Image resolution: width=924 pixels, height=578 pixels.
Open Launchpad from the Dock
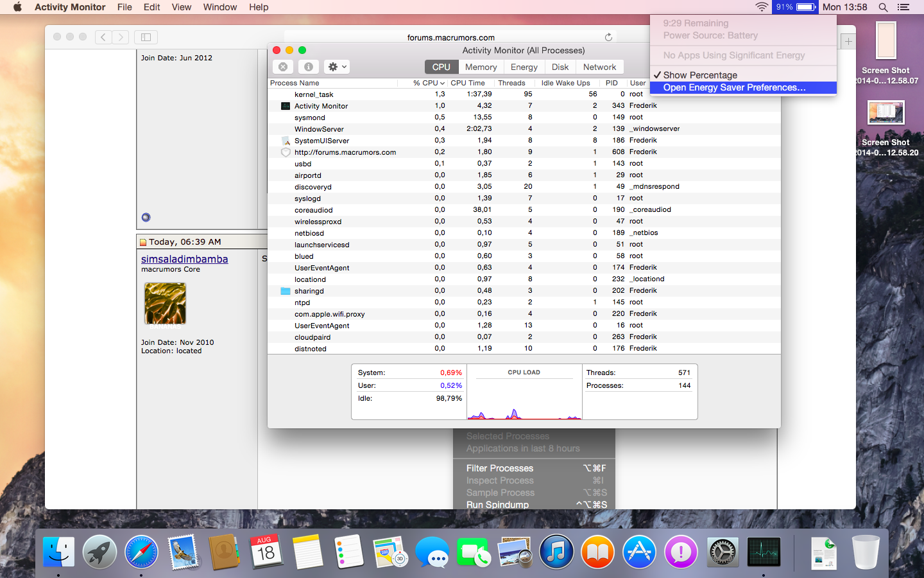click(x=99, y=552)
